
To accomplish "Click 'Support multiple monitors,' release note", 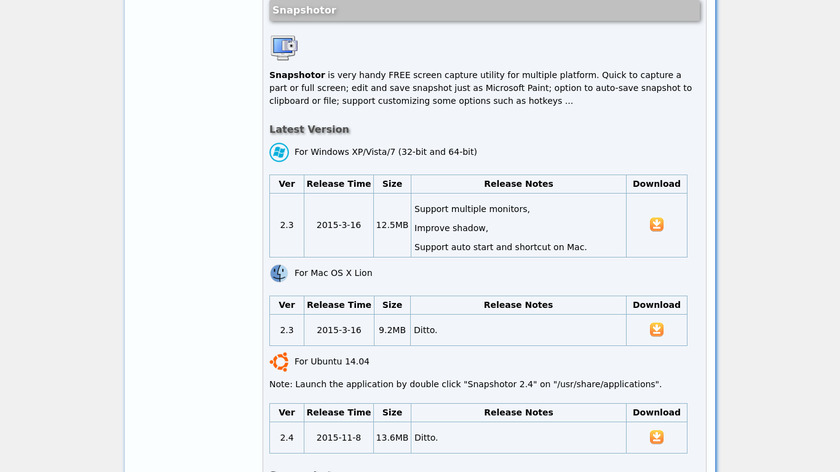I will pyautogui.click(x=472, y=209).
